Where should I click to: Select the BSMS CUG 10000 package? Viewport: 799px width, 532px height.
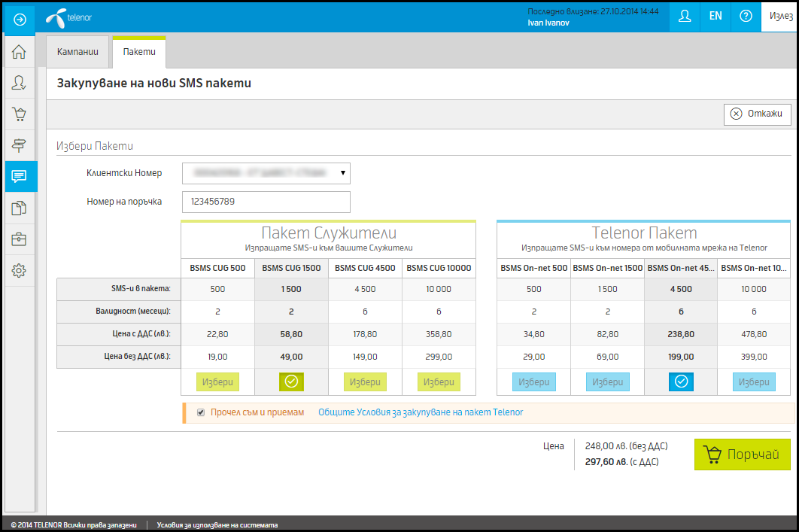[439, 382]
